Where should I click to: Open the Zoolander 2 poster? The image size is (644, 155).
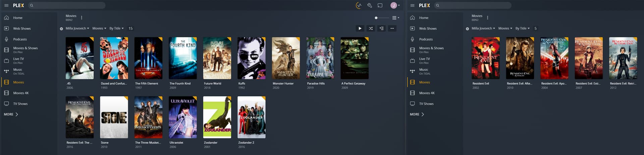[x=252, y=117]
